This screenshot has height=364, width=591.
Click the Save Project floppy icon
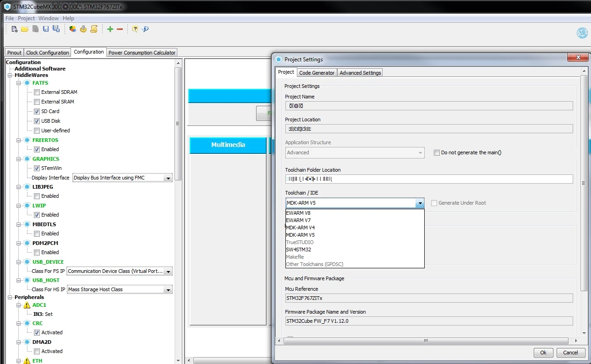coord(46,29)
